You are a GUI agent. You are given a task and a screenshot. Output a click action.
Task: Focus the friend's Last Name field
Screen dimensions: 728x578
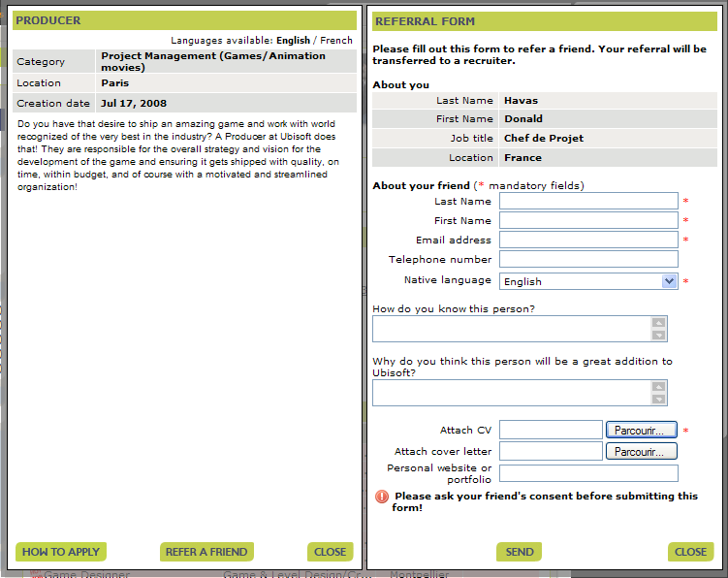click(x=588, y=201)
